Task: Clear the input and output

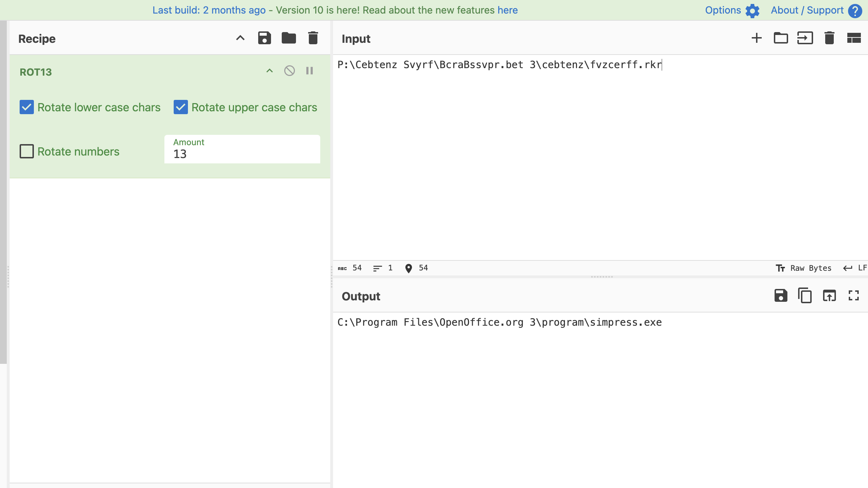Action: pyautogui.click(x=829, y=38)
